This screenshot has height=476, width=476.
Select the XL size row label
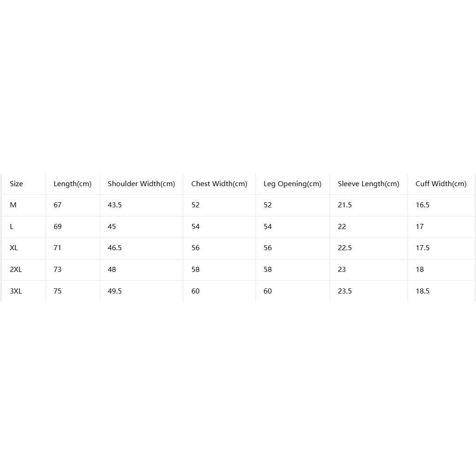(x=14, y=248)
